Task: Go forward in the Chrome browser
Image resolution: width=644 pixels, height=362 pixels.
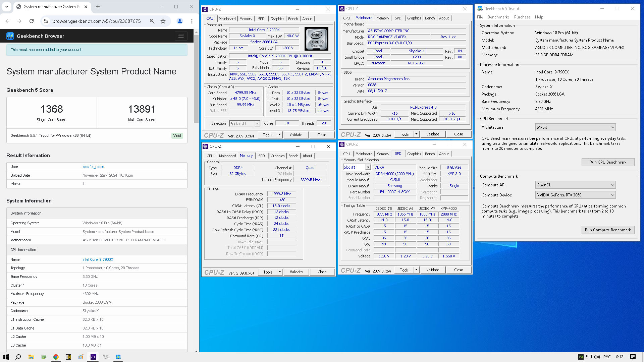Action: 19,21
